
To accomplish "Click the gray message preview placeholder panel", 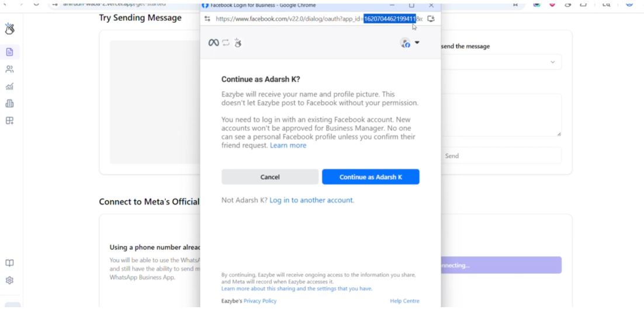I will coord(155,102).
